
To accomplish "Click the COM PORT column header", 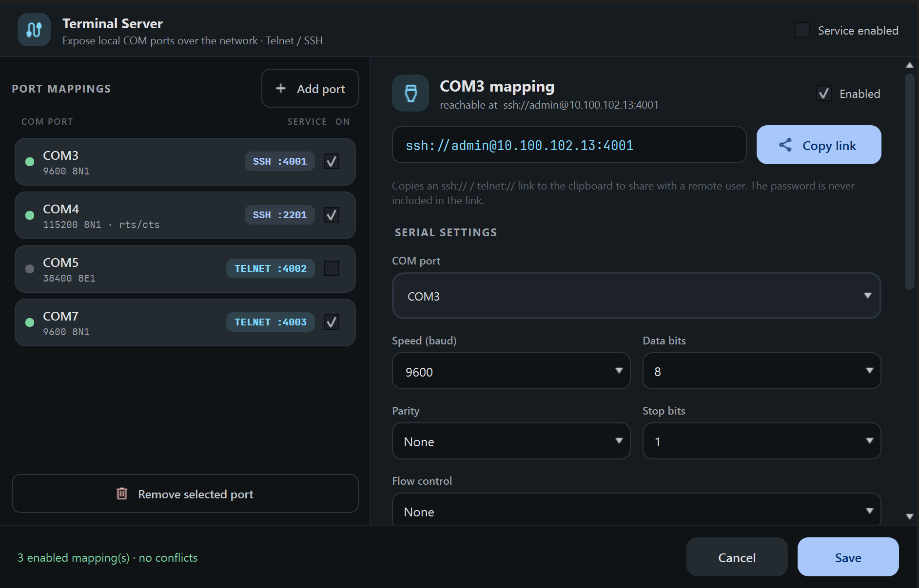I will click(47, 121).
